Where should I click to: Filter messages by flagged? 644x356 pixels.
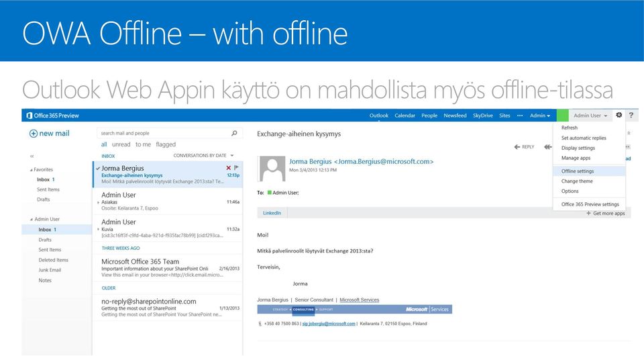[166, 144]
